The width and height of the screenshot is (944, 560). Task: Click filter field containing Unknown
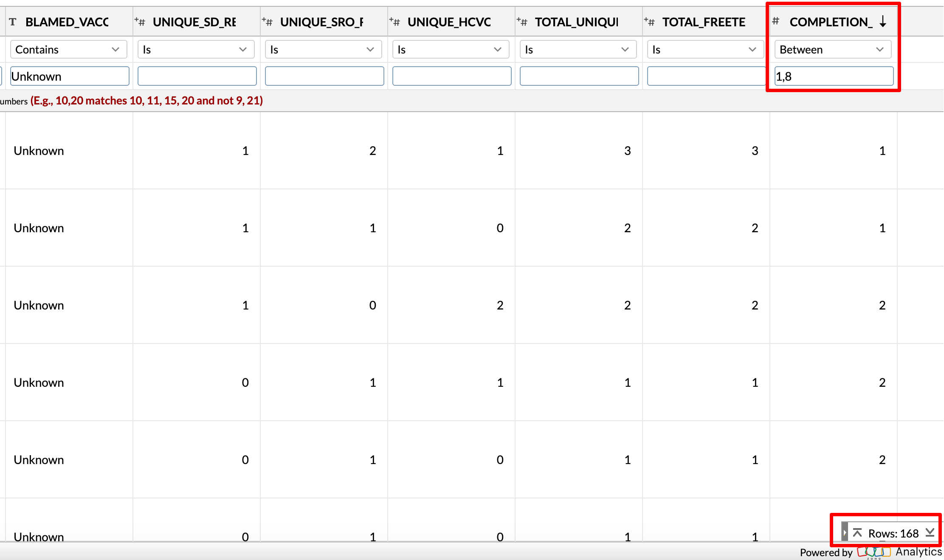pos(70,76)
